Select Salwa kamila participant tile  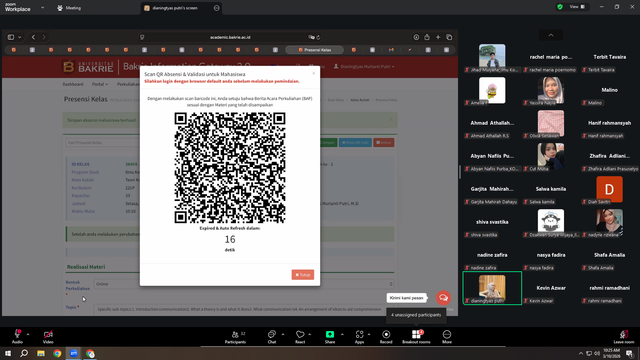tap(551, 189)
